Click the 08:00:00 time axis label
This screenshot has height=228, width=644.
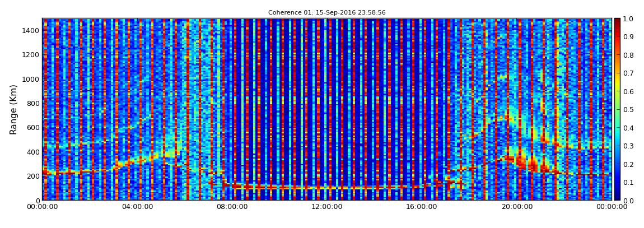pyautogui.click(x=232, y=207)
